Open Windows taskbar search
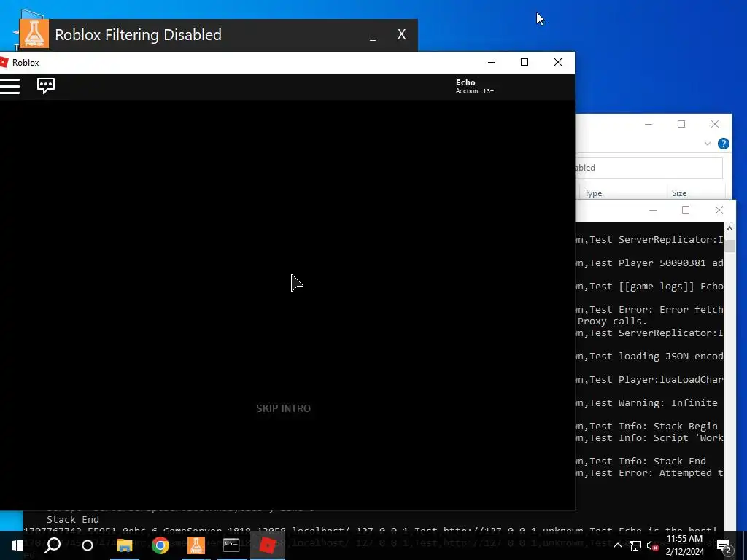Screen dimensions: 747x560 click(x=53, y=545)
